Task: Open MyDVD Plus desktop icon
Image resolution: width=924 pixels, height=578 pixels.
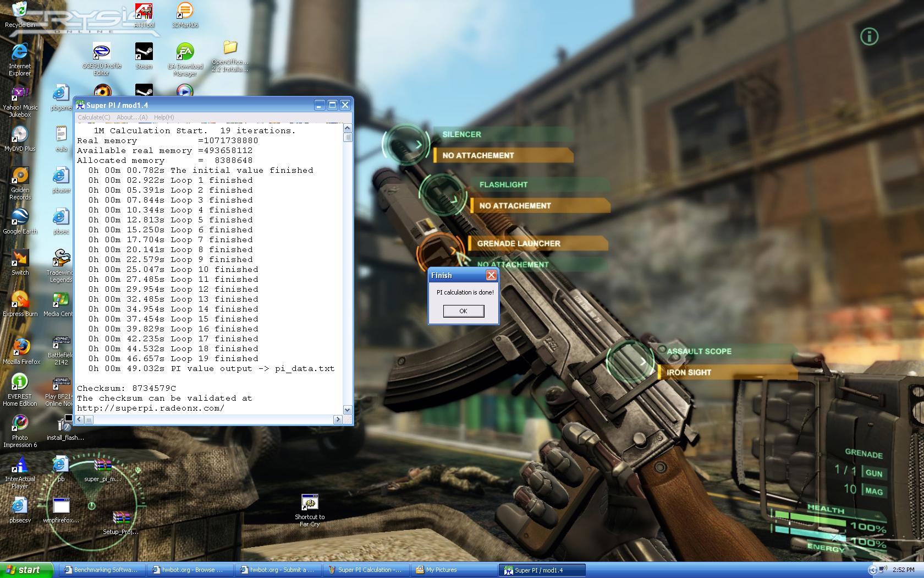Action: click(x=20, y=139)
